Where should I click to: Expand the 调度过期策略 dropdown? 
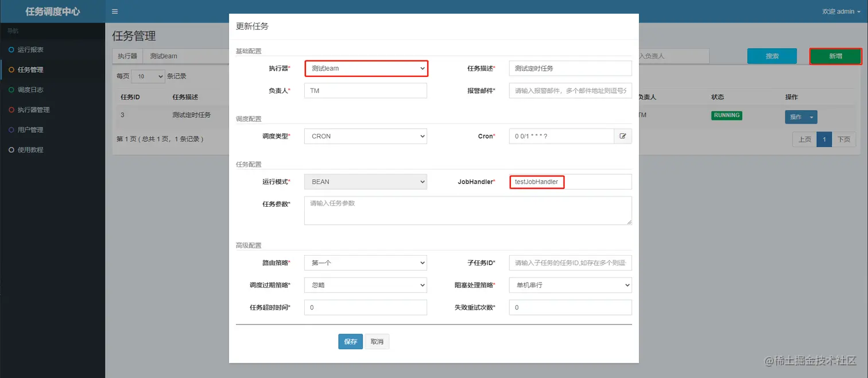(366, 285)
